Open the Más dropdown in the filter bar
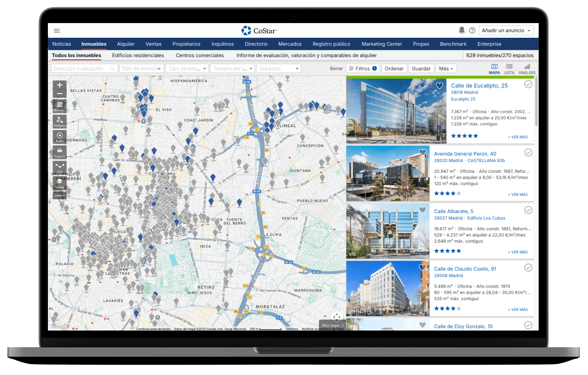The height and width of the screenshot is (375, 588). [x=446, y=68]
